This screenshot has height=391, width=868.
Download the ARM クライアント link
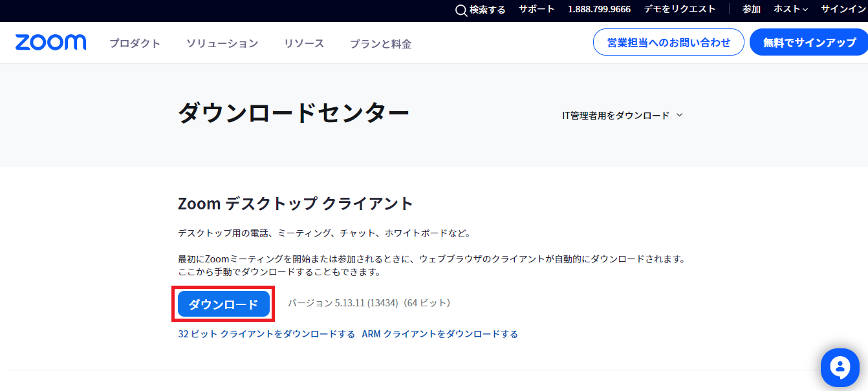click(x=440, y=334)
